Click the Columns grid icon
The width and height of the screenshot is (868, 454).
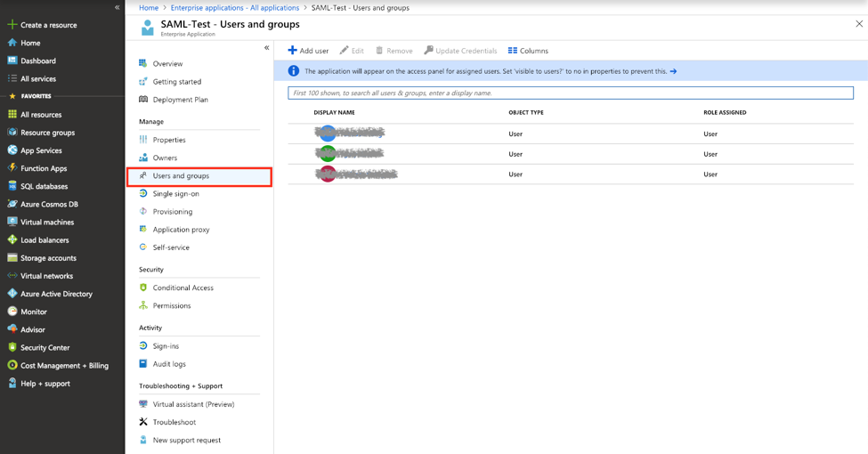pyautogui.click(x=513, y=51)
